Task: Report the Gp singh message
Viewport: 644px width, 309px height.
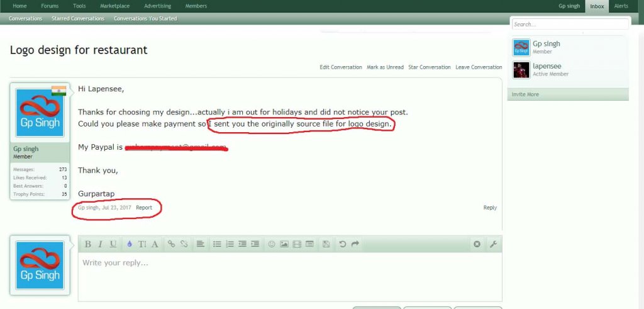Action: (144, 208)
